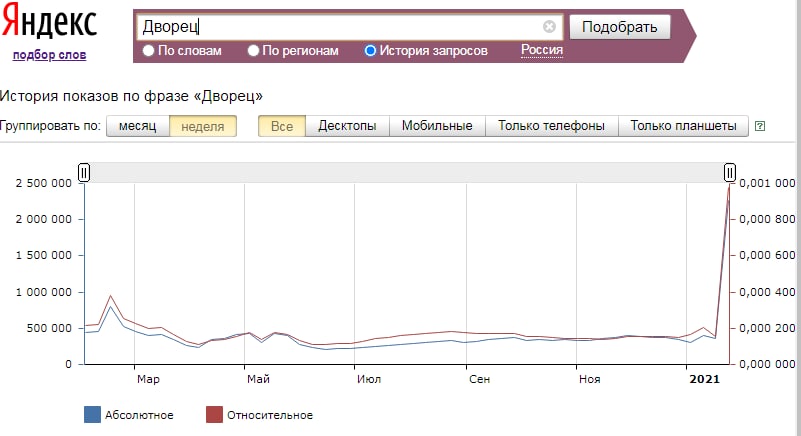Click the 'Группировать по:' label
Viewport: 801px width, 436px height.
pos(50,126)
